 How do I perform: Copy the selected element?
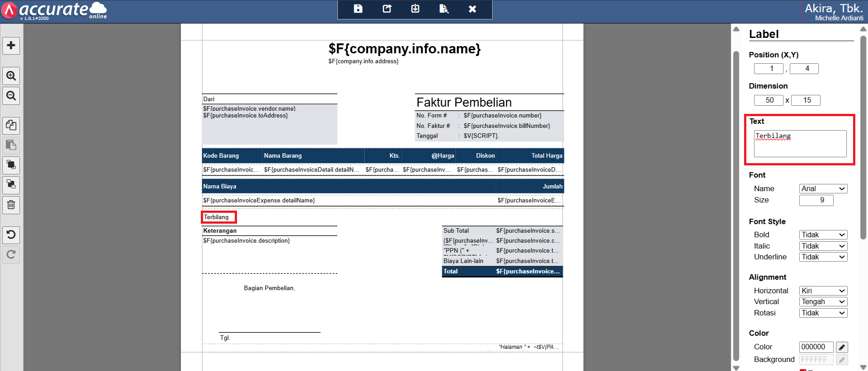(11, 125)
